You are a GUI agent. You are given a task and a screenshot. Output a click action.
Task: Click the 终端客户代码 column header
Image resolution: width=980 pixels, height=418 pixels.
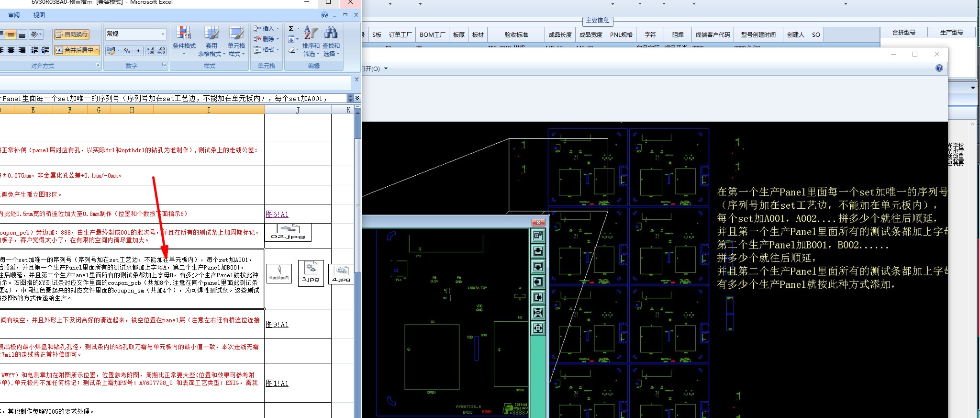pyautogui.click(x=713, y=35)
